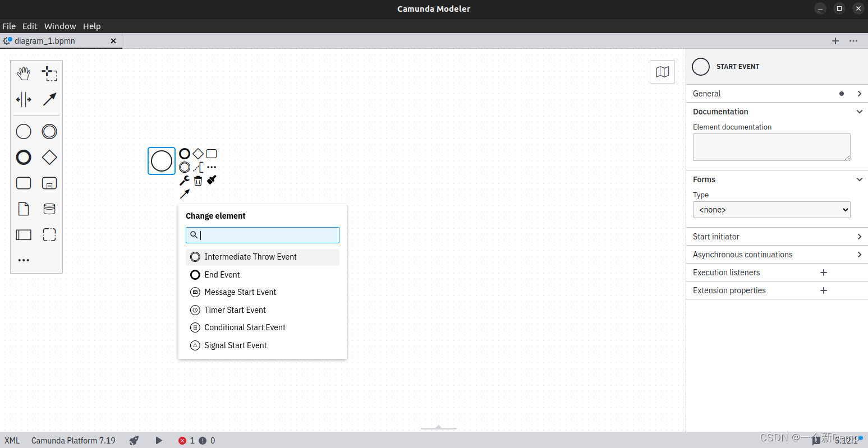868x448 pixels.
Task: Activate the lasso selection tool
Action: click(x=49, y=73)
